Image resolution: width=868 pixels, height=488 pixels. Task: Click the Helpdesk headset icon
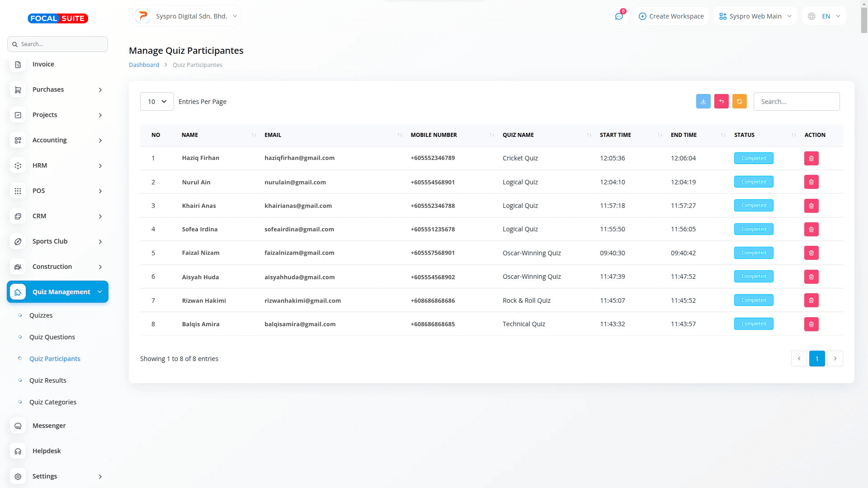18,451
